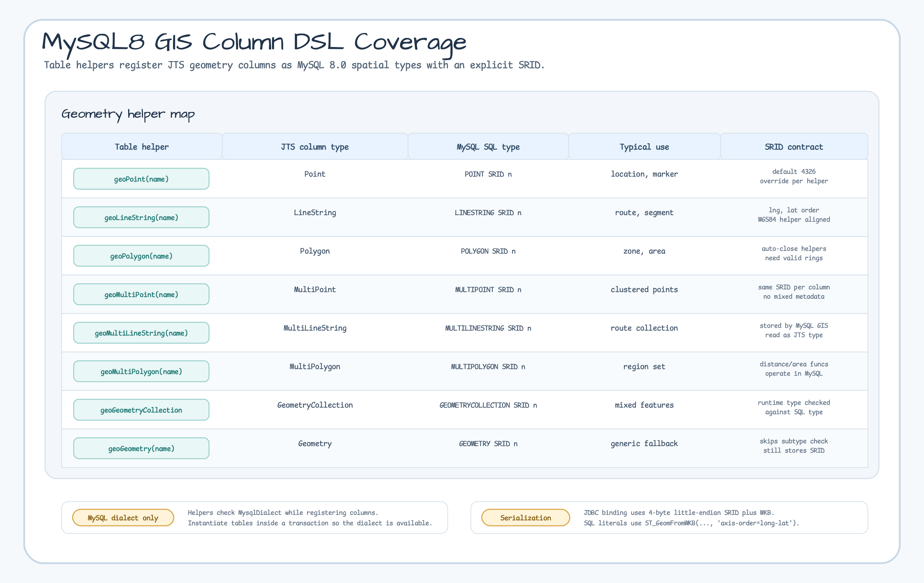
Task: Click the 'region set' use cell
Action: 644,367
